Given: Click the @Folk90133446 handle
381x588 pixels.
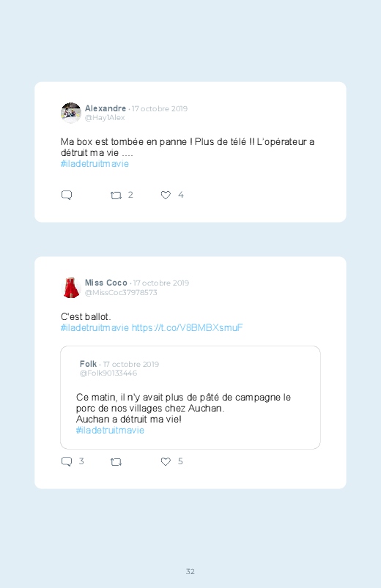Looking at the screenshot, I should tap(108, 373).
